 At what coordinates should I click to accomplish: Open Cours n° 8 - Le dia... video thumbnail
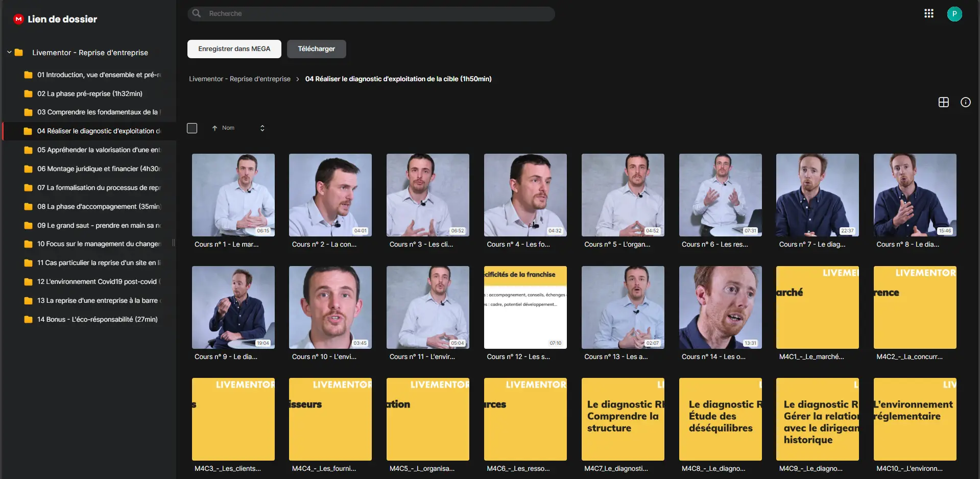(x=915, y=195)
